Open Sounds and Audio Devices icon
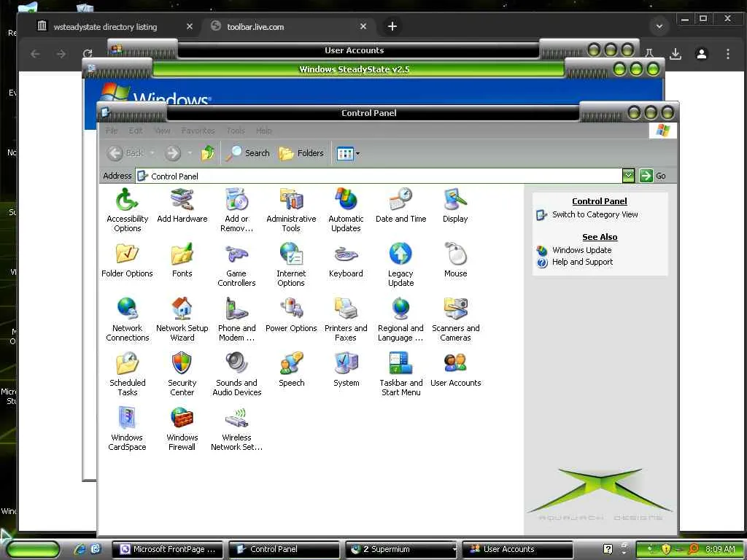 [x=237, y=374]
